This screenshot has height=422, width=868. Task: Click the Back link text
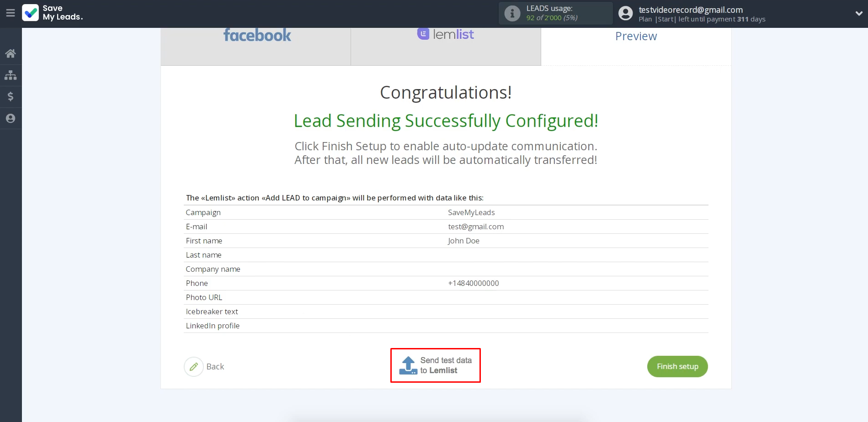pos(215,367)
